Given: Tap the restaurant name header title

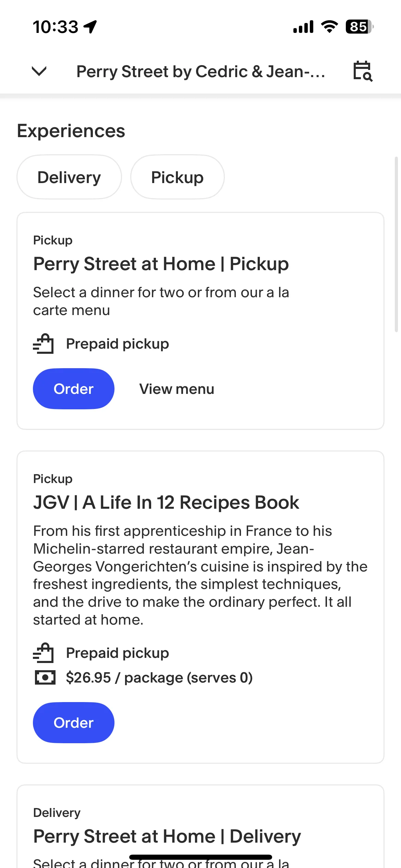Looking at the screenshot, I should coord(201,72).
